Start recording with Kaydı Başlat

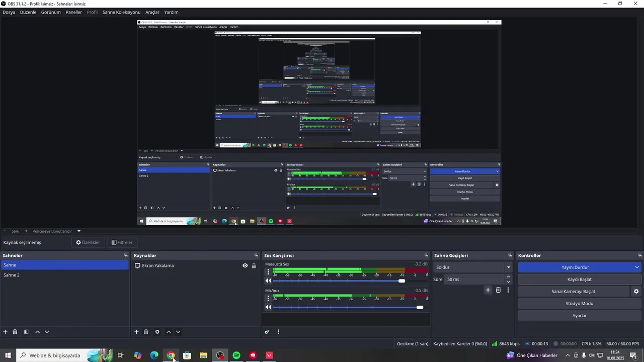point(580,279)
